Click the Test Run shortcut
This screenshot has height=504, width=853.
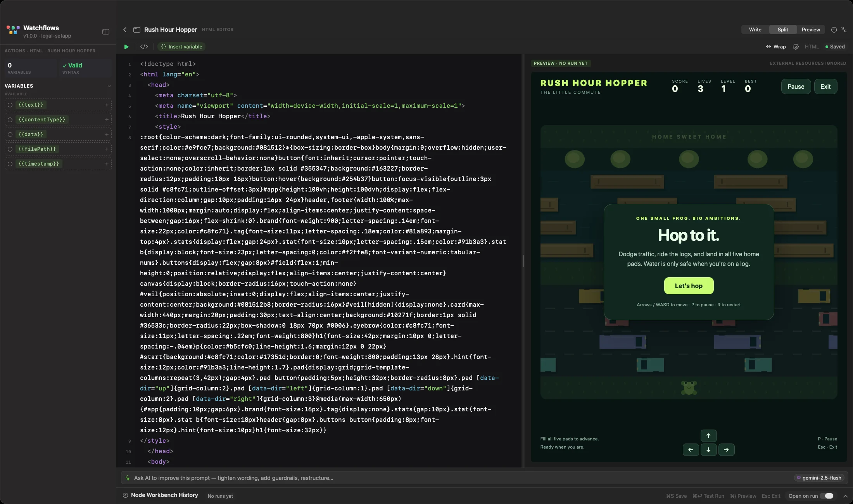708,496
